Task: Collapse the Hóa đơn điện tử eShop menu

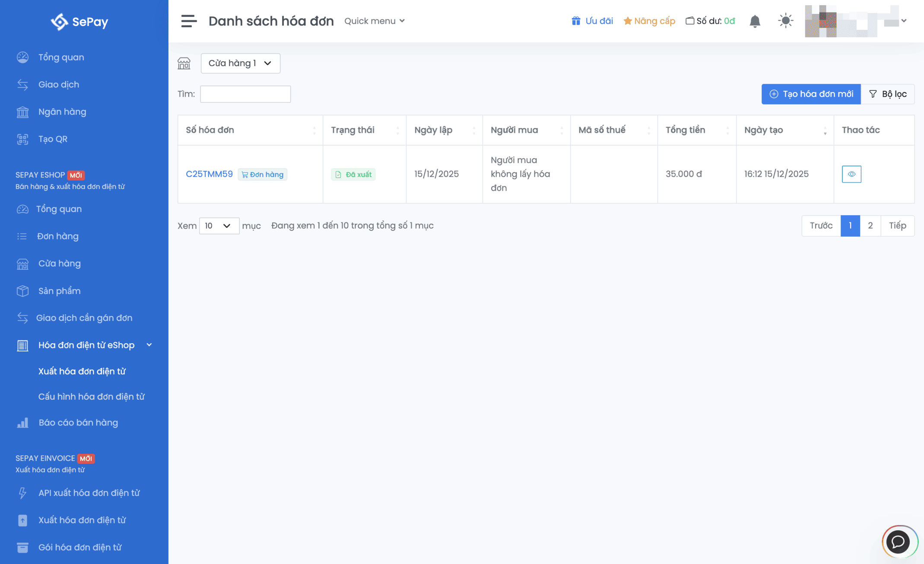Action: click(149, 345)
